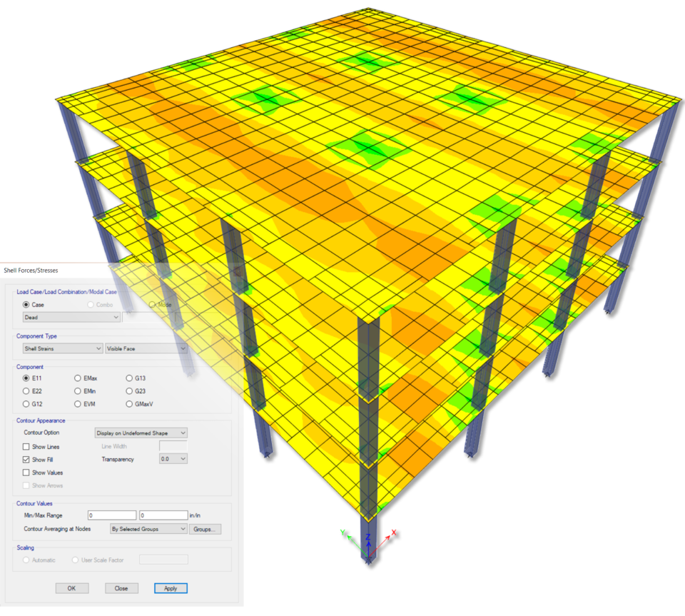Open the Contour Option dropdown

point(141,433)
